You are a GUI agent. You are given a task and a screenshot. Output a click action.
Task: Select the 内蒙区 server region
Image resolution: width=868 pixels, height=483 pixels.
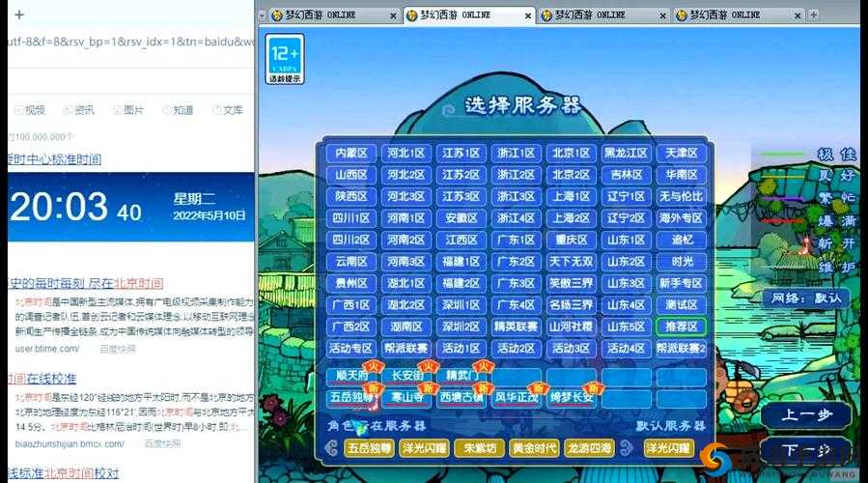click(350, 153)
